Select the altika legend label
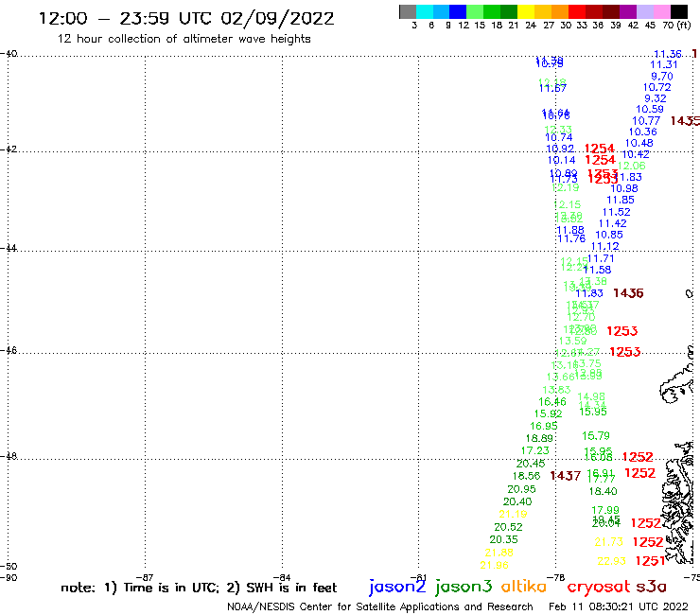700x615 pixels. pos(523,587)
